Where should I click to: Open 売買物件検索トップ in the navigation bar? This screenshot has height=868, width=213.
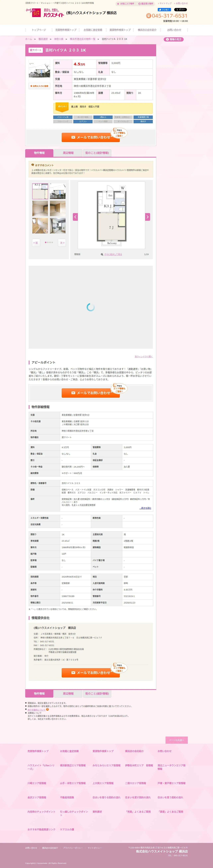pyautogui.click(x=66, y=30)
